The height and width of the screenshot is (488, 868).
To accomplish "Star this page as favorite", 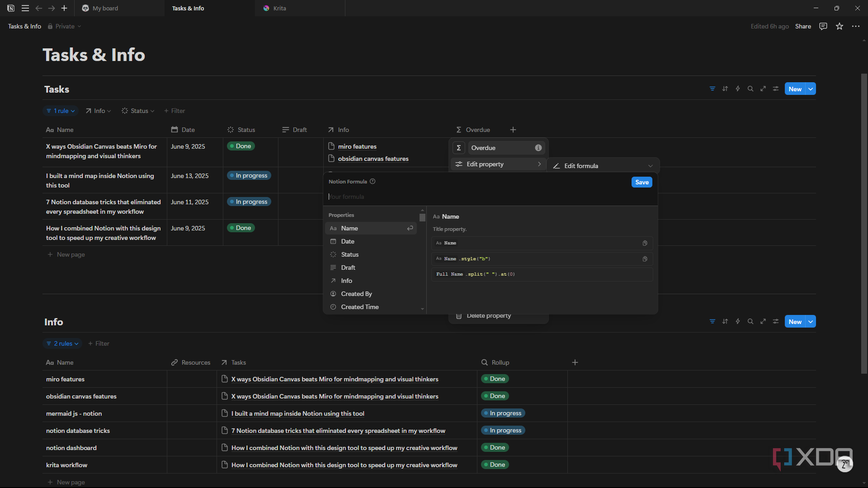I will [x=840, y=26].
